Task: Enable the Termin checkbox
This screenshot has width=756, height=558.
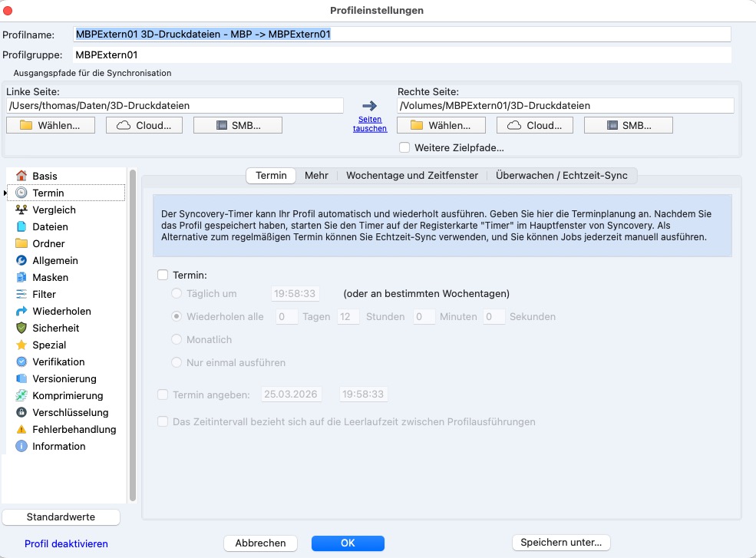Action: pos(162,275)
